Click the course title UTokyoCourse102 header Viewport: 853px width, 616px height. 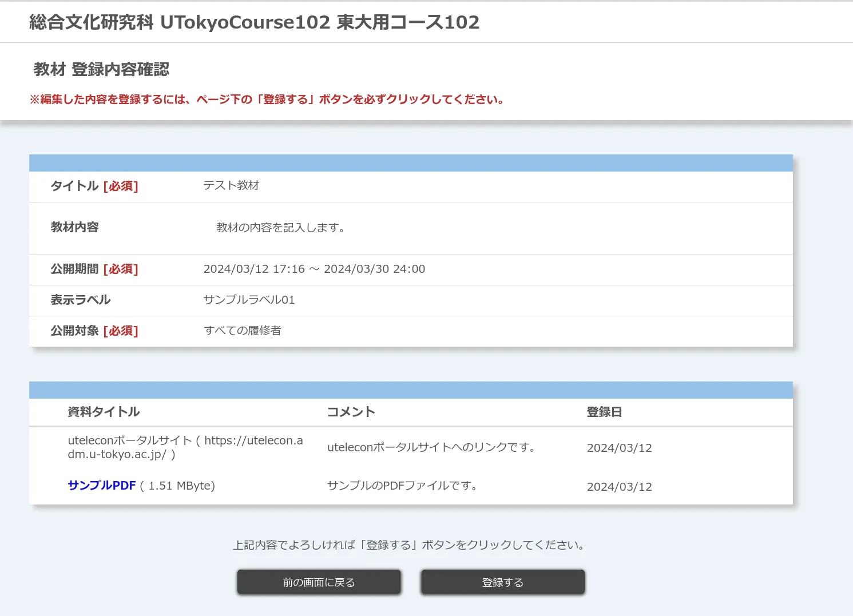coord(254,22)
